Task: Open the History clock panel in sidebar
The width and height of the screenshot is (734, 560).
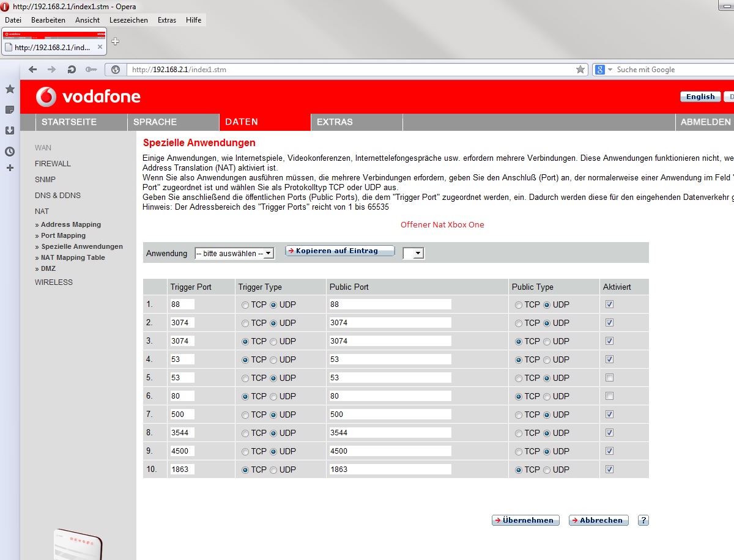Action: (x=10, y=151)
